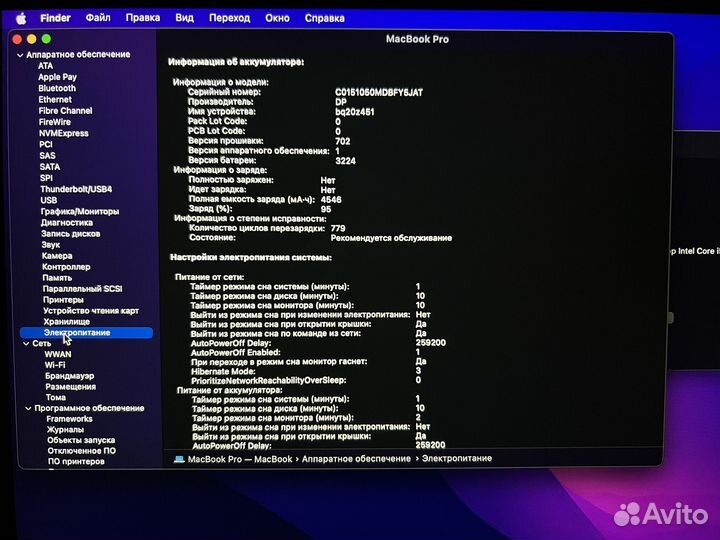The width and height of the screenshot is (720, 540).
Task: Select Thunderbolt/USB4 in the sidebar
Action: tap(76, 189)
